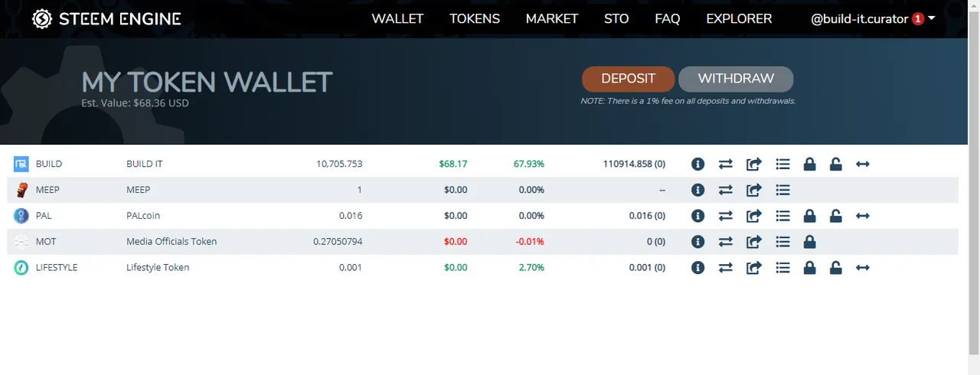Open info icon for LIFESTYLE token

pyautogui.click(x=697, y=268)
